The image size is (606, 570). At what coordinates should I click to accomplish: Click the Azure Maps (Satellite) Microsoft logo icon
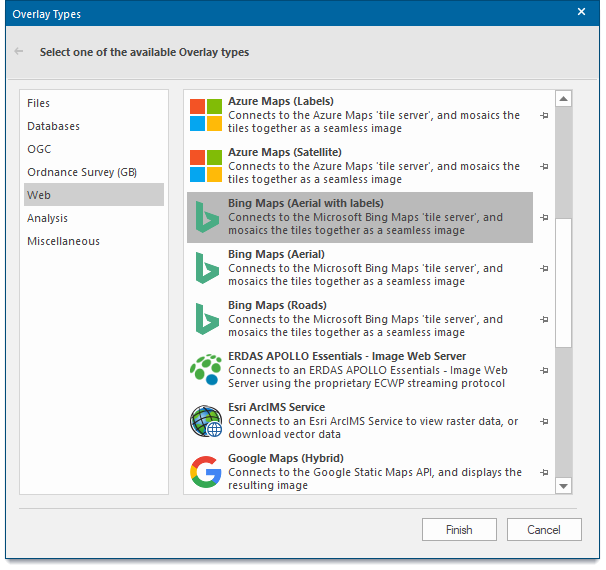(206, 166)
